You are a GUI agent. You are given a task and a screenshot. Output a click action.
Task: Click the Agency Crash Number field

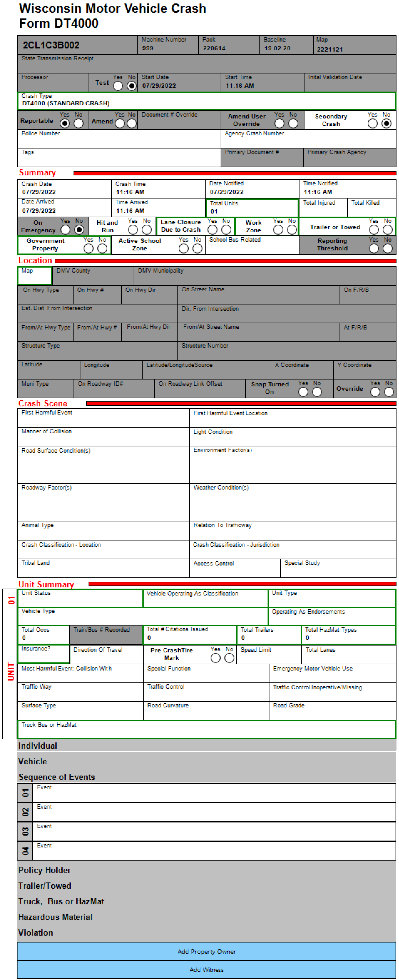(x=308, y=139)
